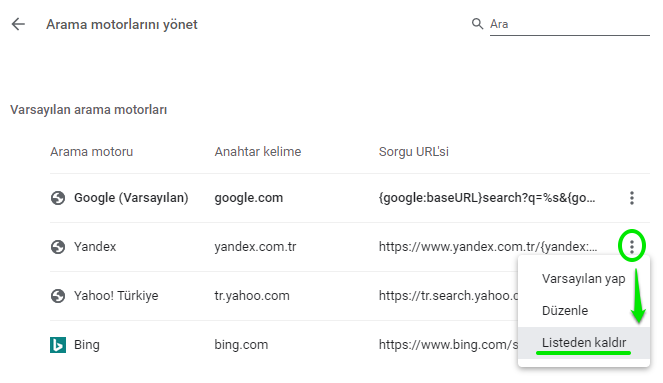
Task: Toggle Yandex row three-dot menu
Action: coord(632,246)
